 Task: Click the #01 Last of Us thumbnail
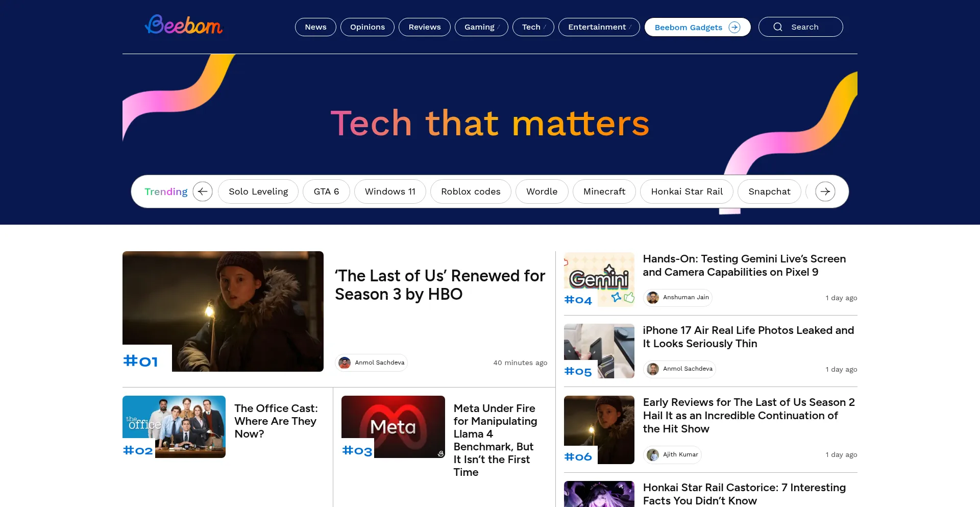tap(223, 311)
